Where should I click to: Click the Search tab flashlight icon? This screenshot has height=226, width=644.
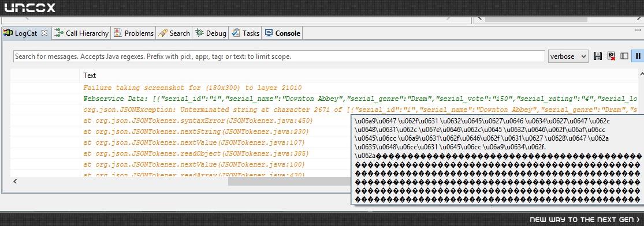(x=163, y=33)
